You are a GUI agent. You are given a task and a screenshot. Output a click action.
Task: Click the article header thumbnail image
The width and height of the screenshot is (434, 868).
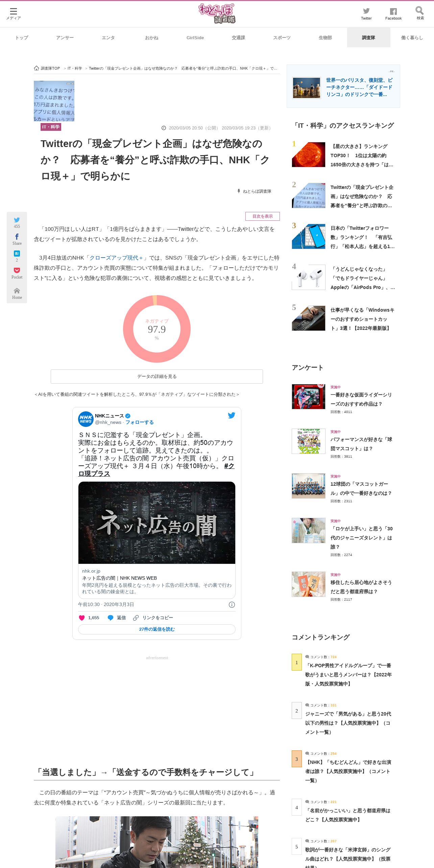[54, 101]
